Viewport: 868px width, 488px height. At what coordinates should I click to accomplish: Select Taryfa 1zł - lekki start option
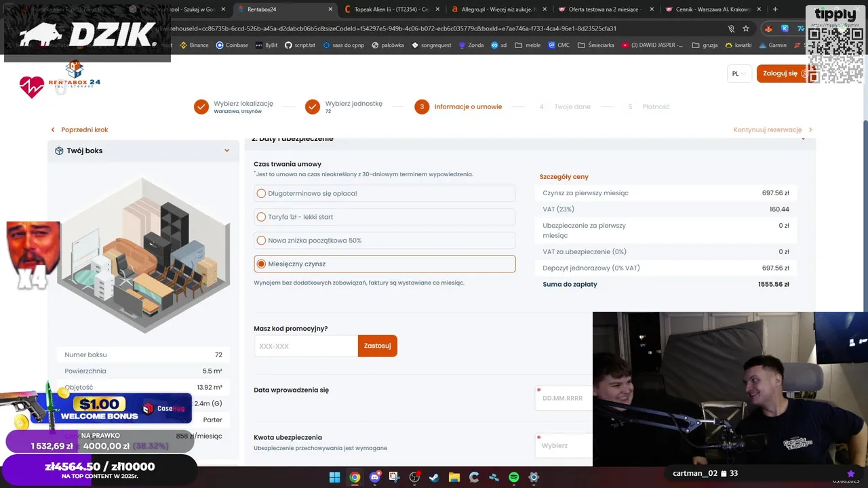coord(384,217)
